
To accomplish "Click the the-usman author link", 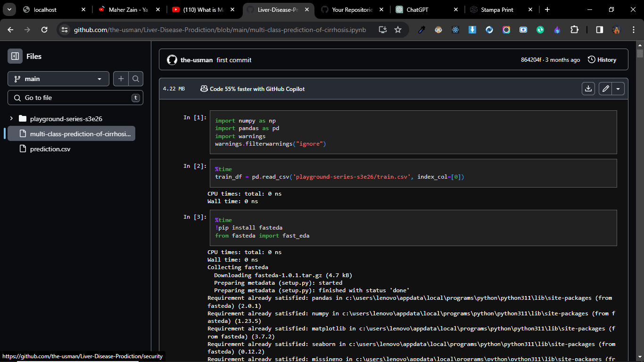I will 196,60.
